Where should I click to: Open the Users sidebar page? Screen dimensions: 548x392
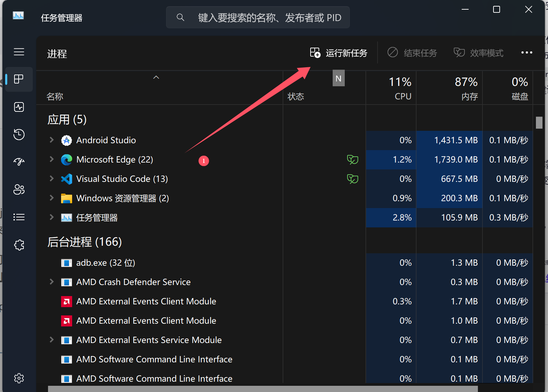click(19, 189)
